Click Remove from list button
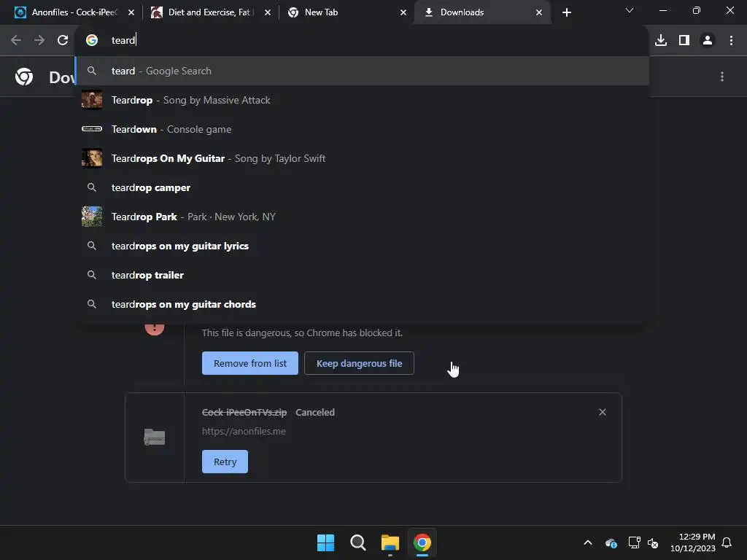Viewport: 747px width, 560px height. tap(250, 363)
